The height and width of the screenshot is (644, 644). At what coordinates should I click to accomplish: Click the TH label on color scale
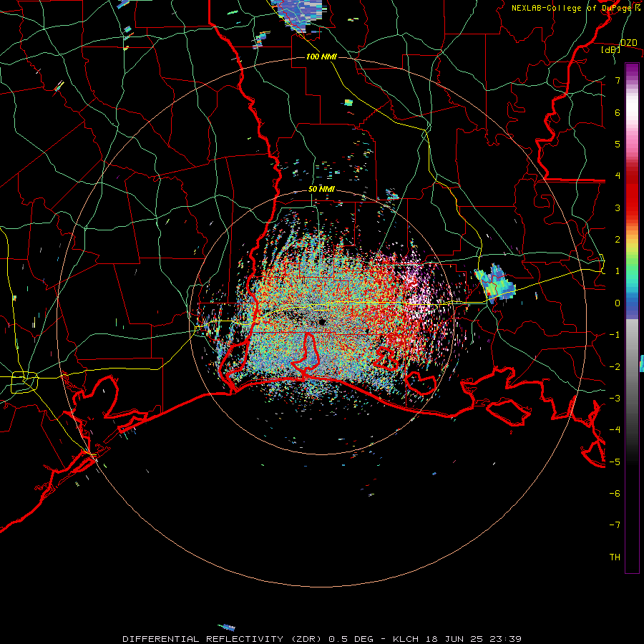(615, 557)
